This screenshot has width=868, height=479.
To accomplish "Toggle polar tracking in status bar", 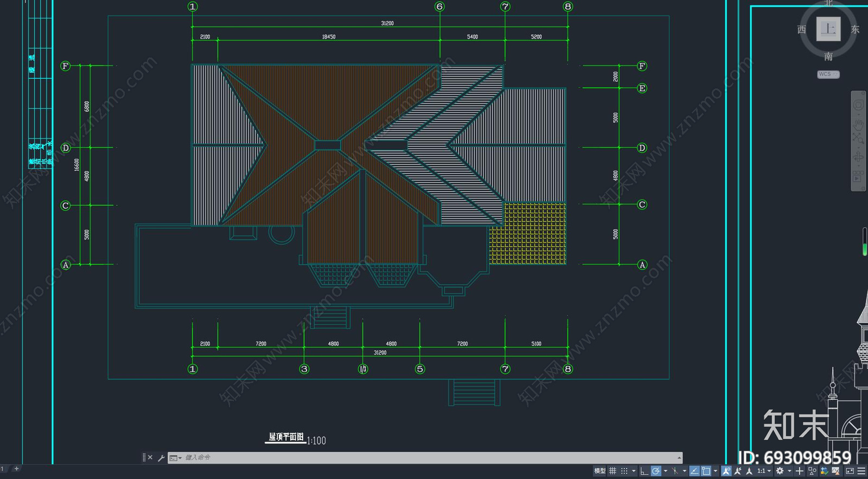I will point(656,471).
